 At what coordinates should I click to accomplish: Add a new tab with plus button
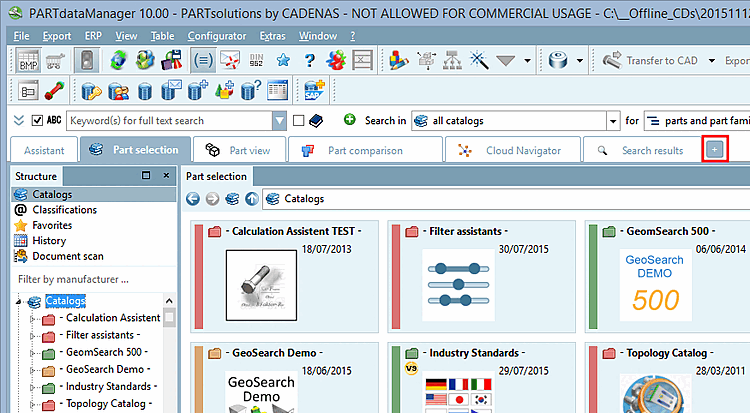pos(715,149)
